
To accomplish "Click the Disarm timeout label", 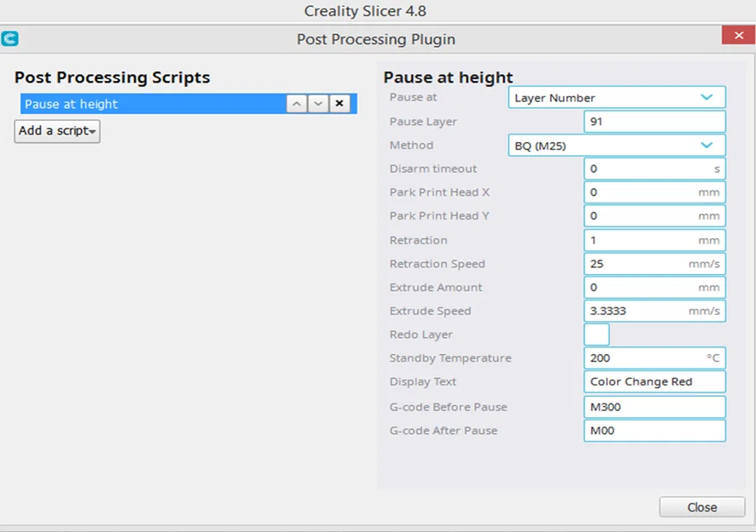I will (433, 169).
